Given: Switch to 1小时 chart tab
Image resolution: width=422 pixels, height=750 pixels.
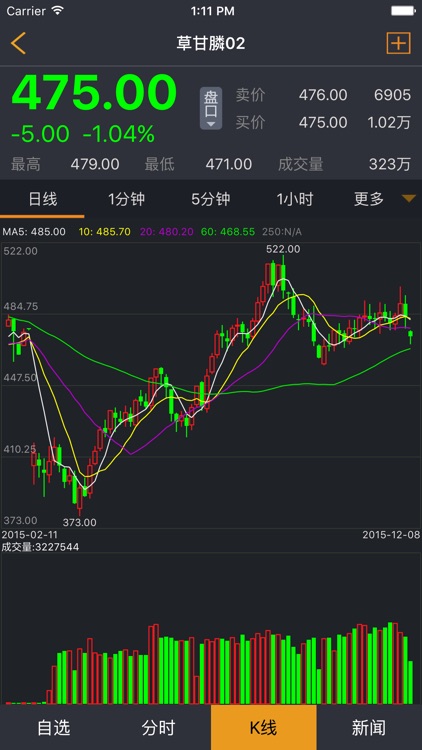Looking at the screenshot, I should (x=295, y=199).
